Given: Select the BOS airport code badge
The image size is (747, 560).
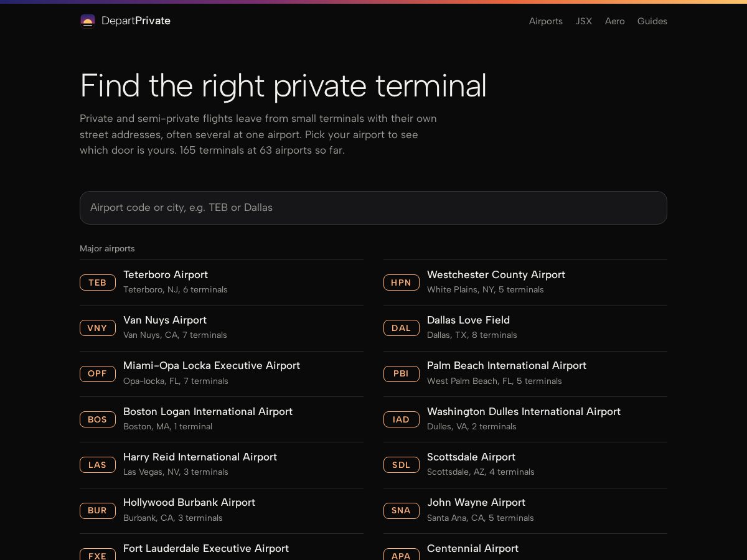Looking at the screenshot, I should click(x=98, y=419).
